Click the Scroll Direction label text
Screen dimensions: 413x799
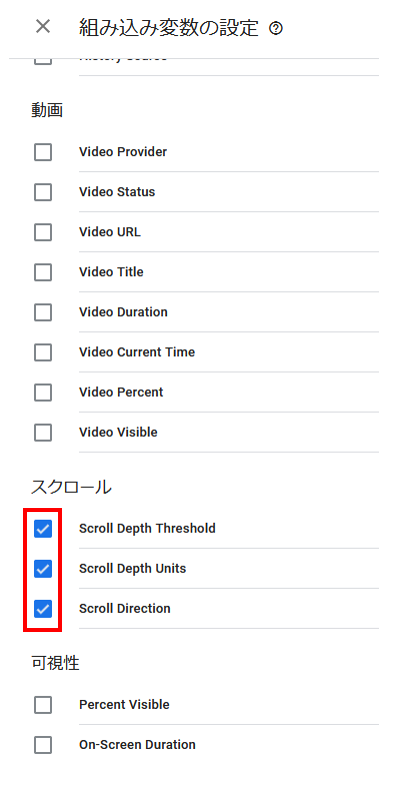tap(124, 608)
